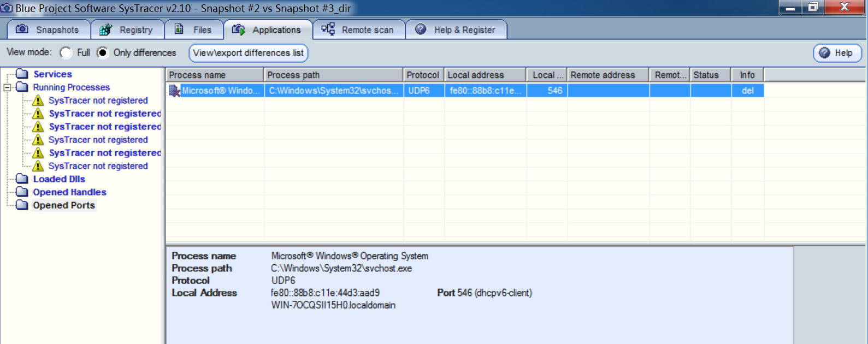
Task: Click the Services folder icon
Action: pos(22,74)
